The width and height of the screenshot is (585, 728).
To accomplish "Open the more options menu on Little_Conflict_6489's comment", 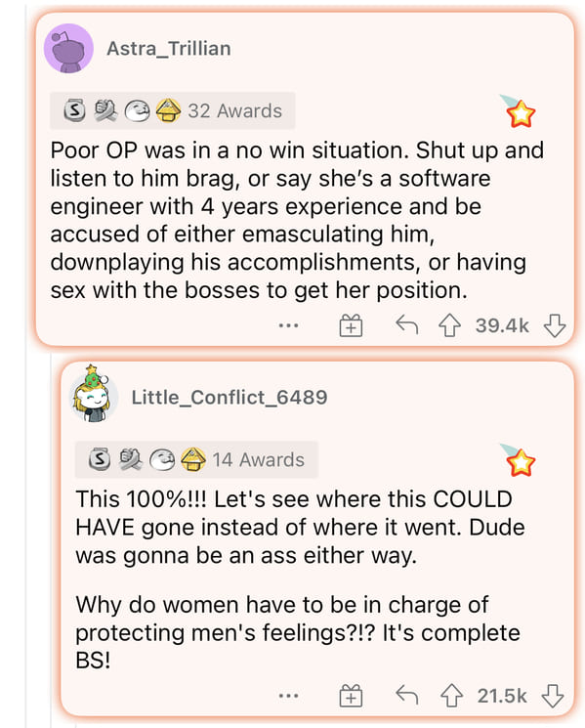I will pyautogui.click(x=288, y=696).
